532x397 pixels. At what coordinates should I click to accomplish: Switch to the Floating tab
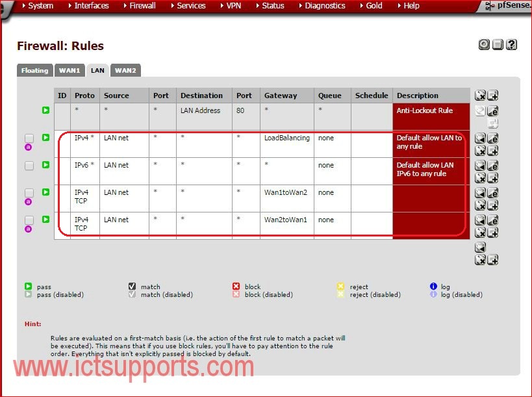34,70
